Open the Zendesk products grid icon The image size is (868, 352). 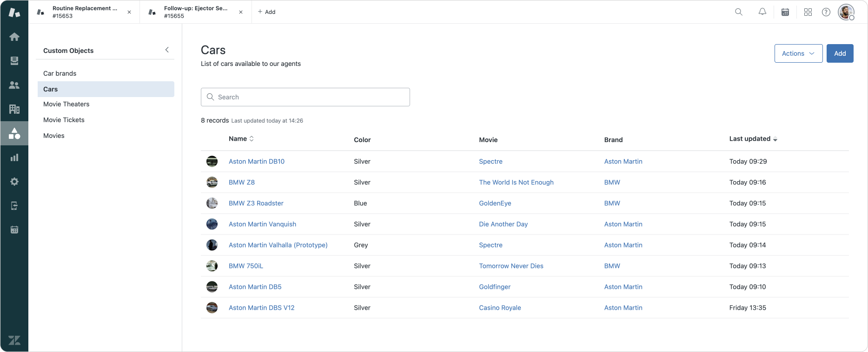808,12
